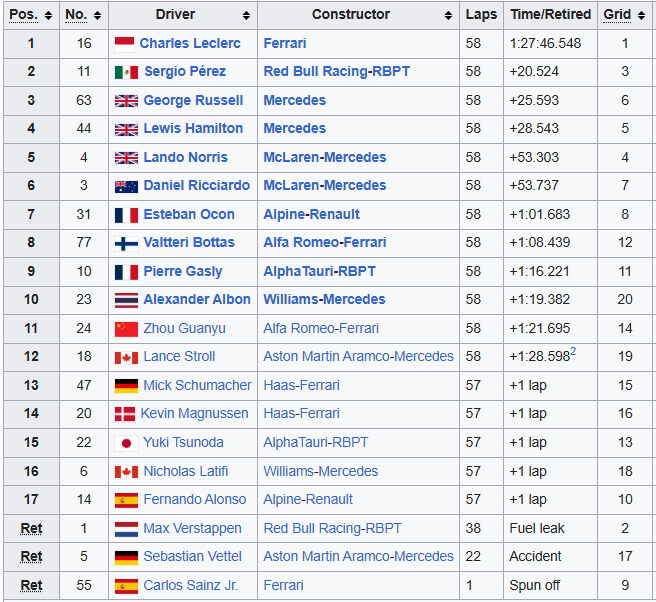The height and width of the screenshot is (602, 656).
Task: Click the Canadian flag beside Nicholas Latifi
Action: click(x=126, y=472)
